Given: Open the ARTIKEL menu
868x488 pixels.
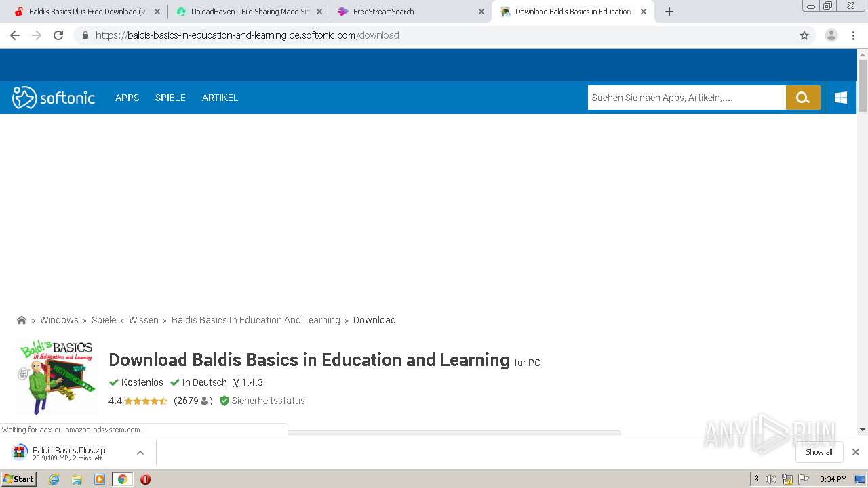Looking at the screenshot, I should [x=220, y=98].
